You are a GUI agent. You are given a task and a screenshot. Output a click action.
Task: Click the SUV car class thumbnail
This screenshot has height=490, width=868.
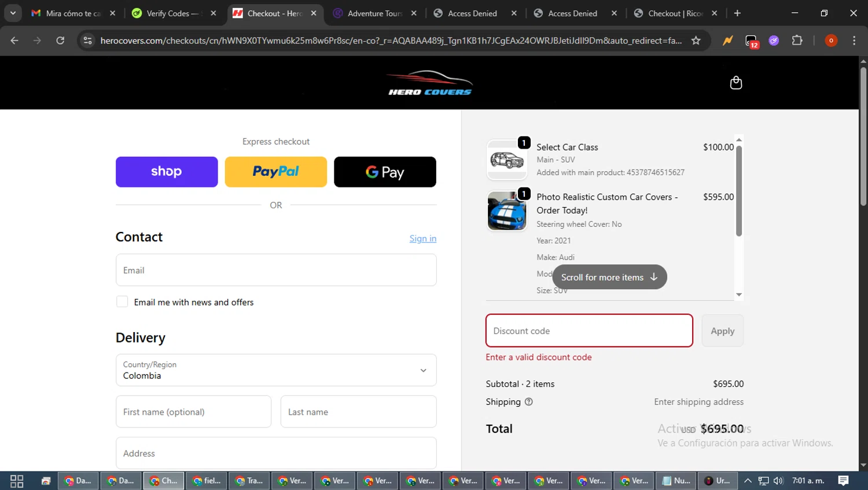coord(507,160)
